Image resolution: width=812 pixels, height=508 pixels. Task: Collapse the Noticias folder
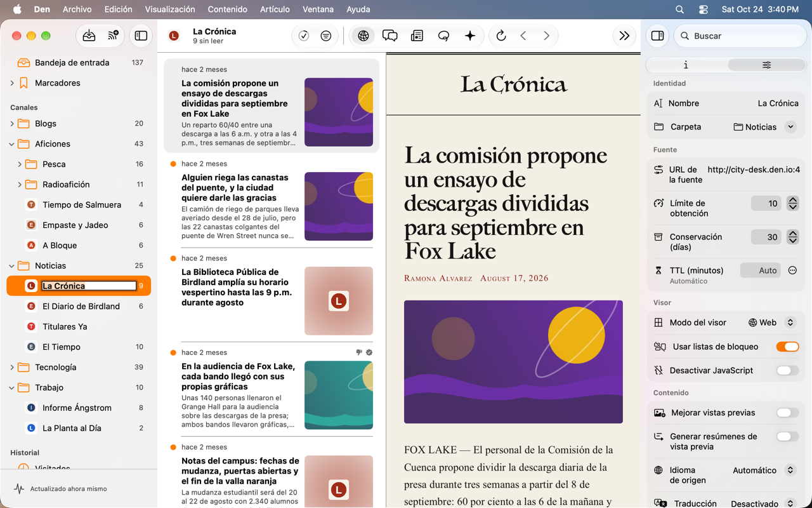pyautogui.click(x=12, y=266)
